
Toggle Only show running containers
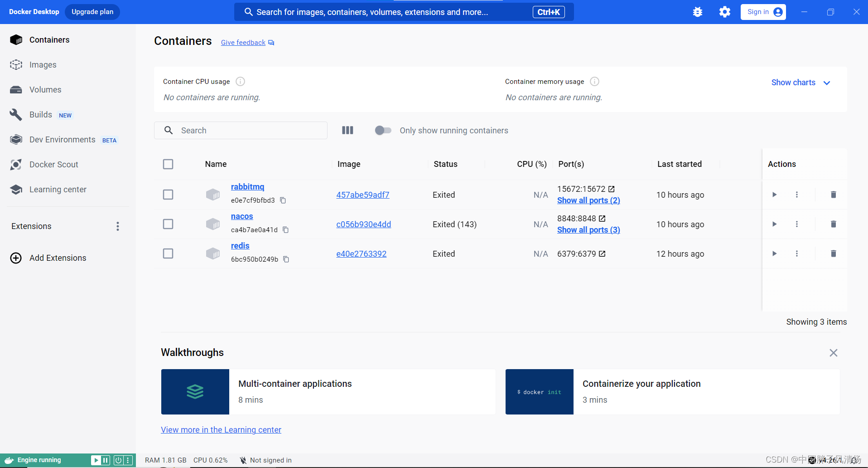pos(383,131)
